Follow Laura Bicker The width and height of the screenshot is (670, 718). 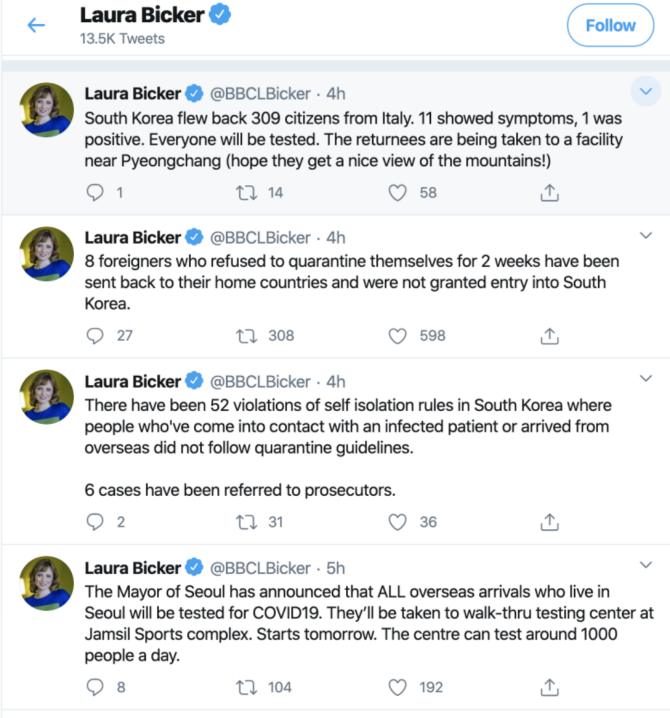pos(610,26)
